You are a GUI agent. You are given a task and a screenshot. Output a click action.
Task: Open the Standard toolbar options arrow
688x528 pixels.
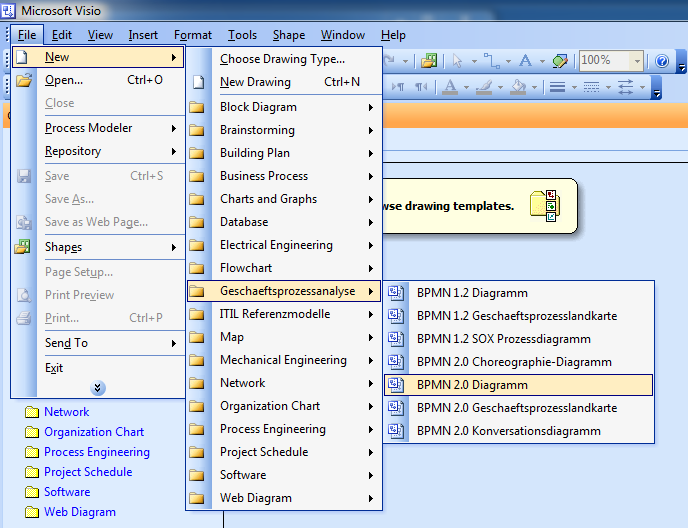(681, 61)
